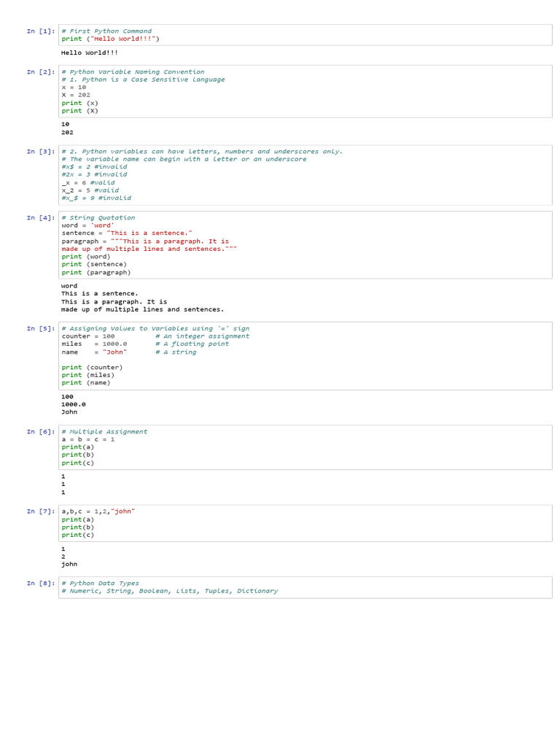The image size is (560, 747).
Task: Click the 'Hello World!!!' output text
Action: [90, 53]
